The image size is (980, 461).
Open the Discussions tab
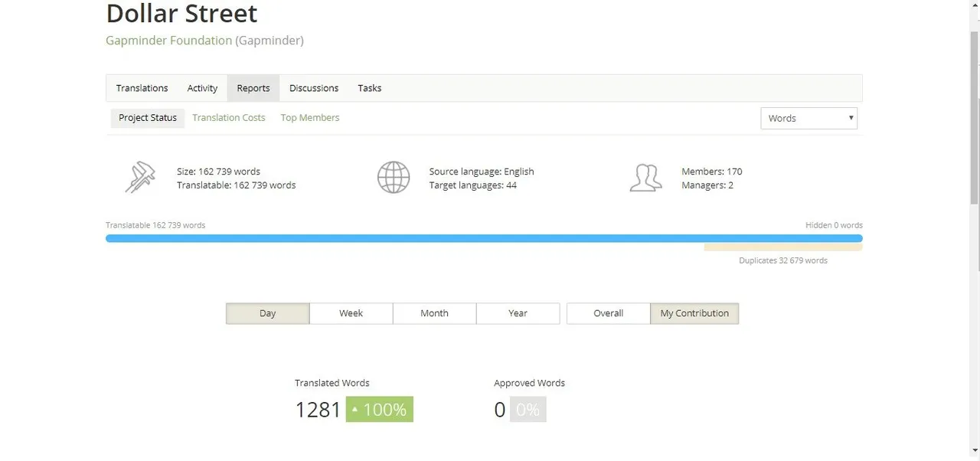[x=314, y=88]
